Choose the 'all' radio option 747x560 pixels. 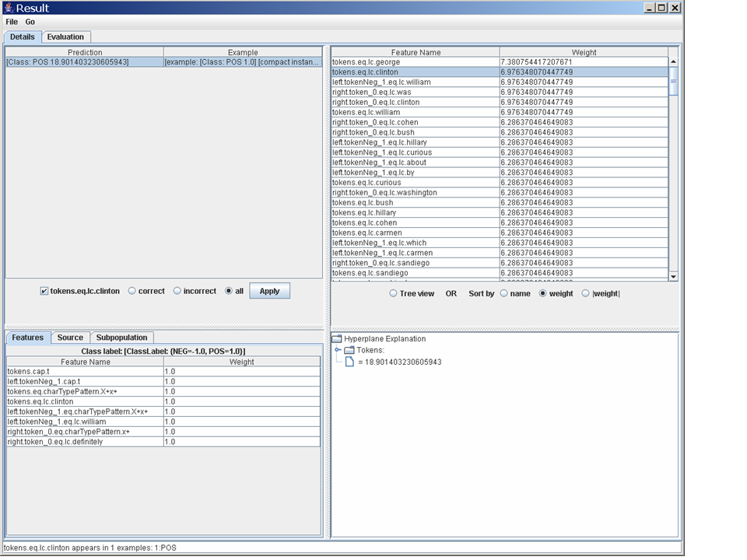(229, 291)
